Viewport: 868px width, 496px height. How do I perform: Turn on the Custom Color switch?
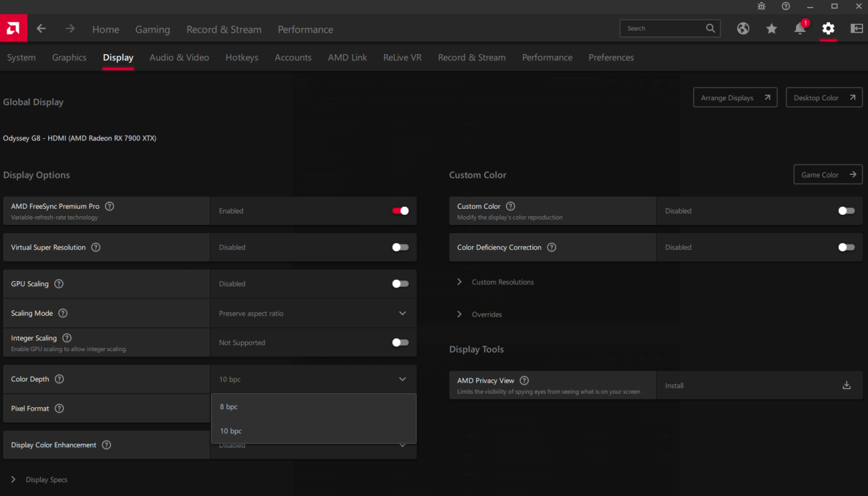coord(846,211)
